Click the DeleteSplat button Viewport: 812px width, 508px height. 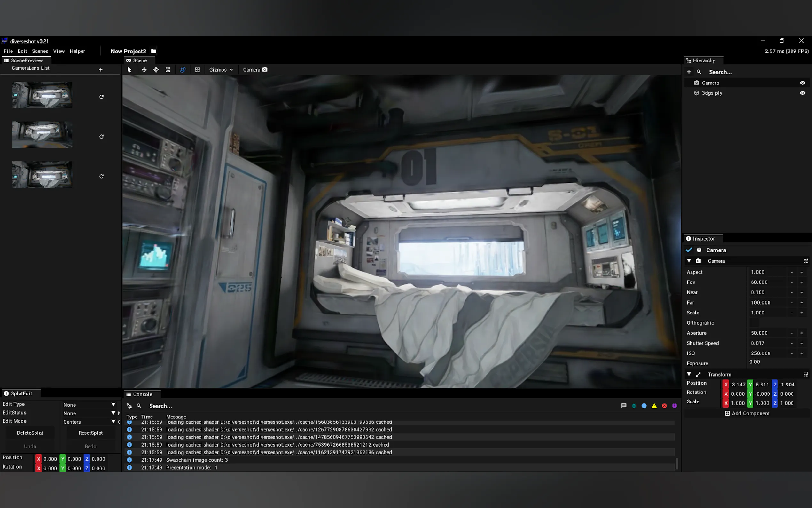click(x=30, y=433)
